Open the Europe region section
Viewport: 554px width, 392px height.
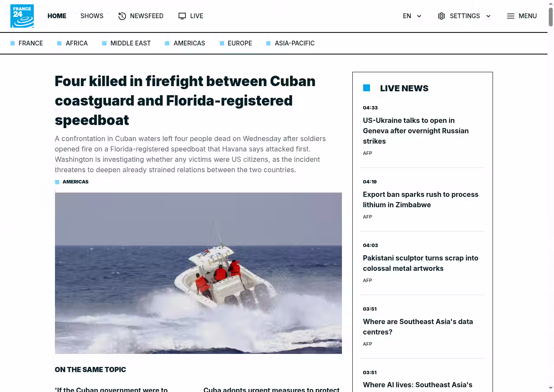239,43
